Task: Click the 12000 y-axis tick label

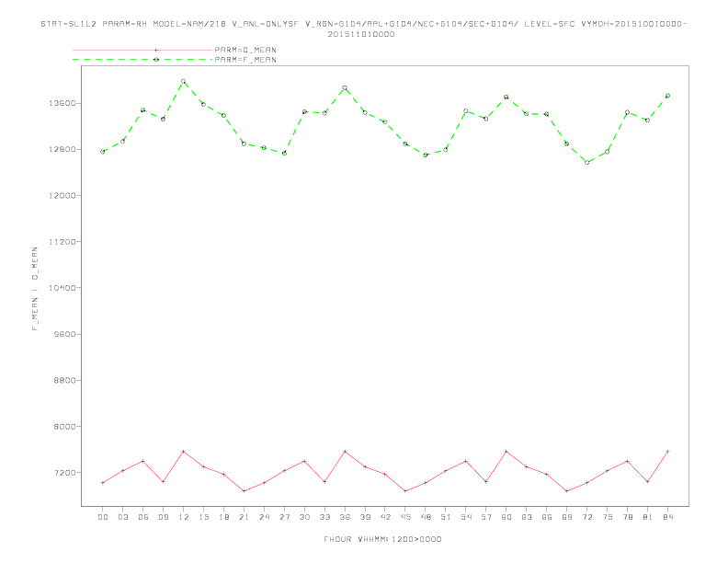Action: (63, 196)
